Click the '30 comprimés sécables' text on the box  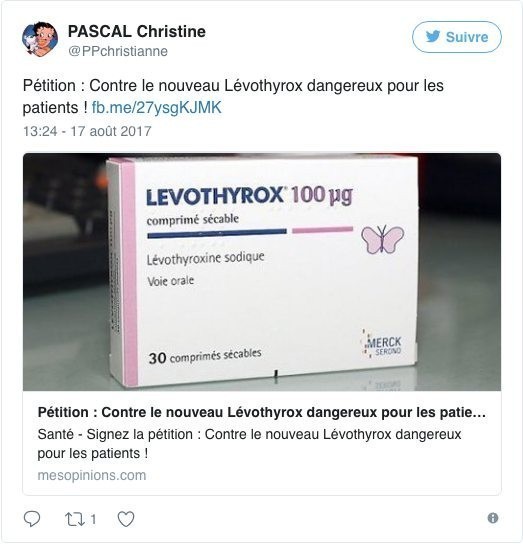[x=205, y=356]
